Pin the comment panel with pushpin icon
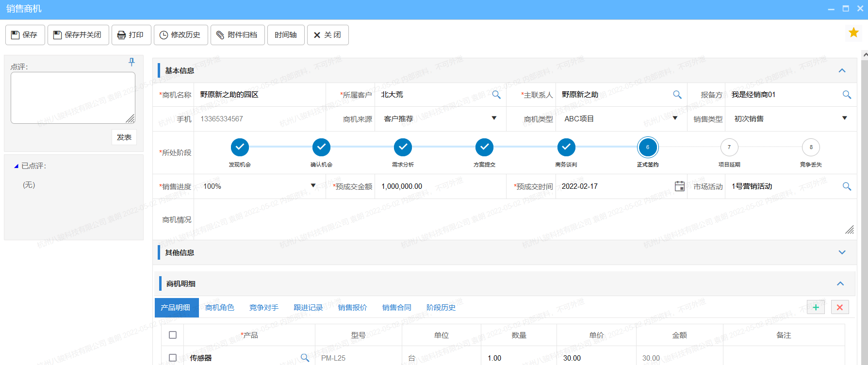868x365 pixels. pos(131,62)
